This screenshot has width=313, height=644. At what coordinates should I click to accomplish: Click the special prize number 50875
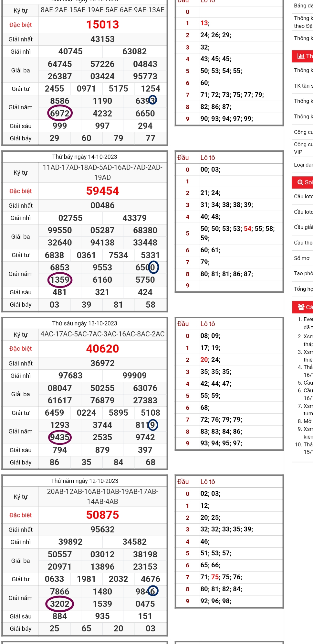102,515
